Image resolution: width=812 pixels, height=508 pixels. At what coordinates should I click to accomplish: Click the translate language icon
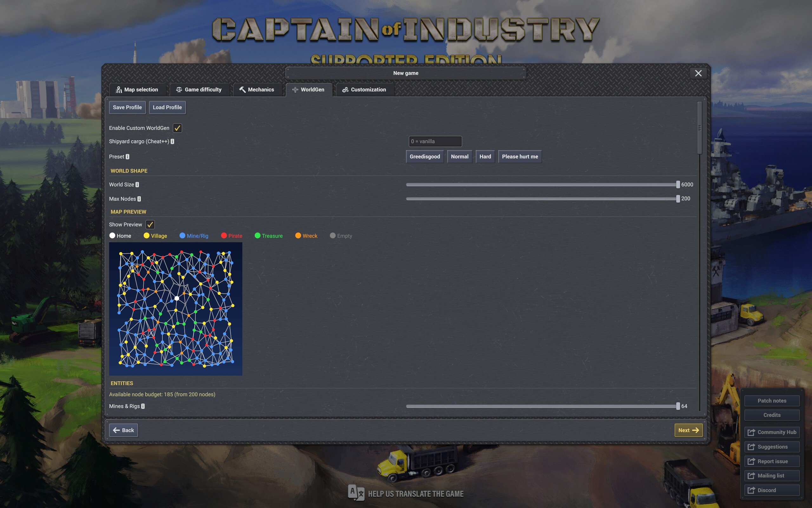tap(356, 493)
